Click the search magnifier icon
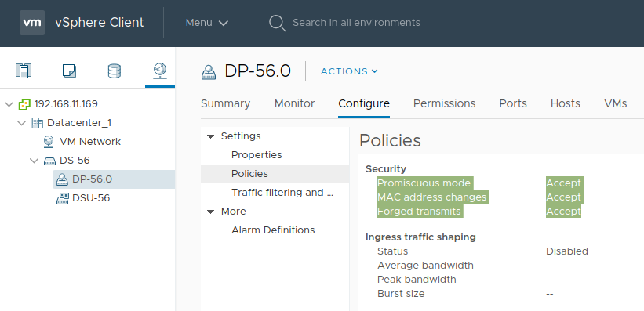 [x=277, y=23]
